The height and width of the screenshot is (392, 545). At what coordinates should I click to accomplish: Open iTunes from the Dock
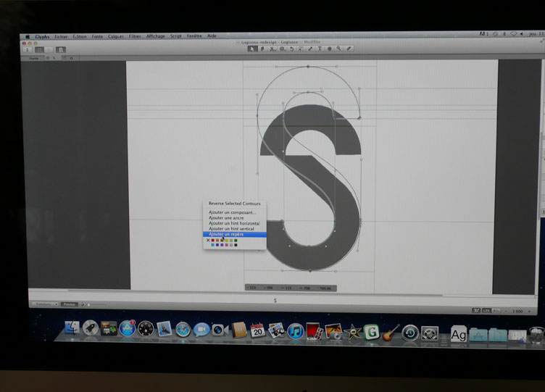pyautogui.click(x=295, y=331)
